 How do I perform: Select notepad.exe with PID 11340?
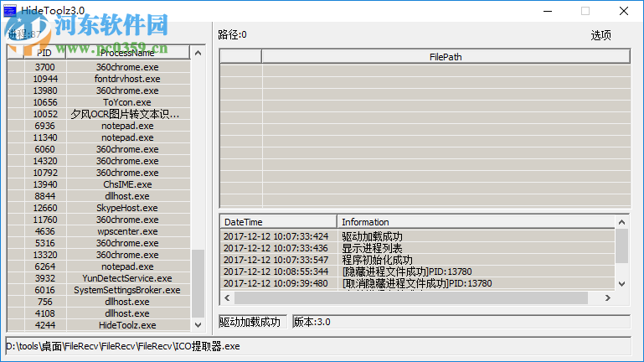click(x=99, y=137)
